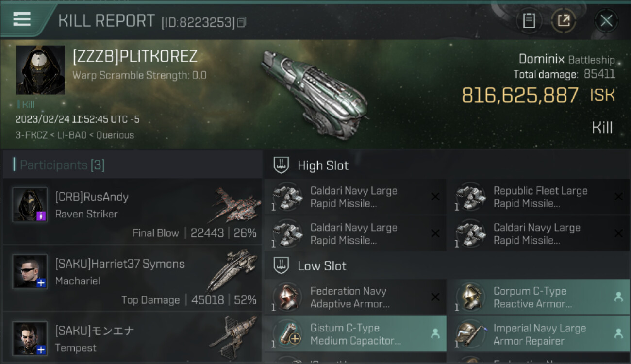Select the Republic Fleet Large Rapid Missile icon

pyautogui.click(x=470, y=197)
